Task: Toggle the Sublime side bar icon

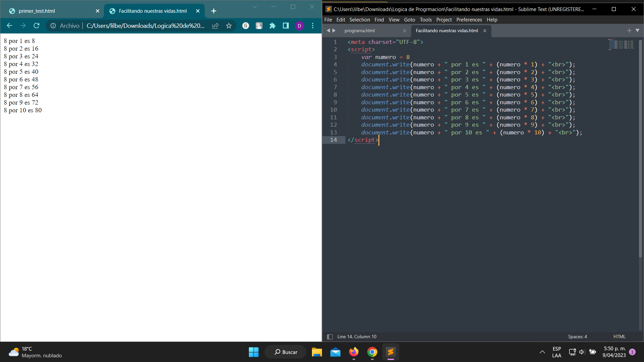Action: tap(330, 337)
